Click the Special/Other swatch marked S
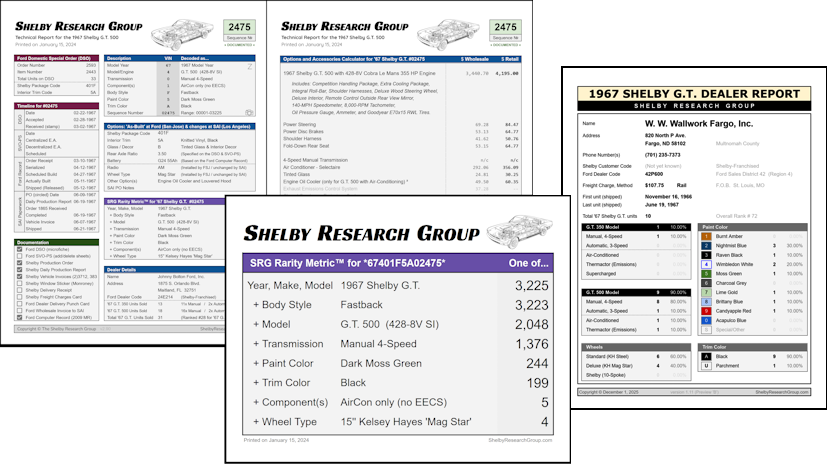Image resolution: width=827 pixels, height=471 pixels. coord(706,330)
